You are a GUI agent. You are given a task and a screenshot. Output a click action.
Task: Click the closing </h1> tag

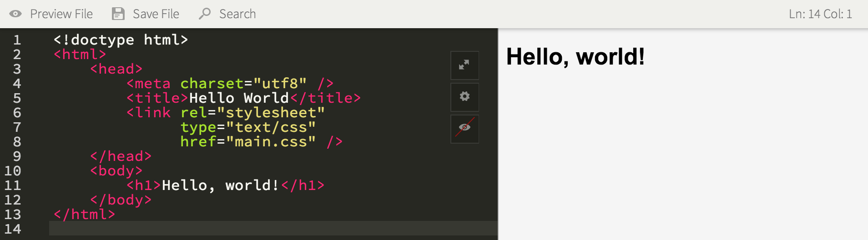click(303, 185)
